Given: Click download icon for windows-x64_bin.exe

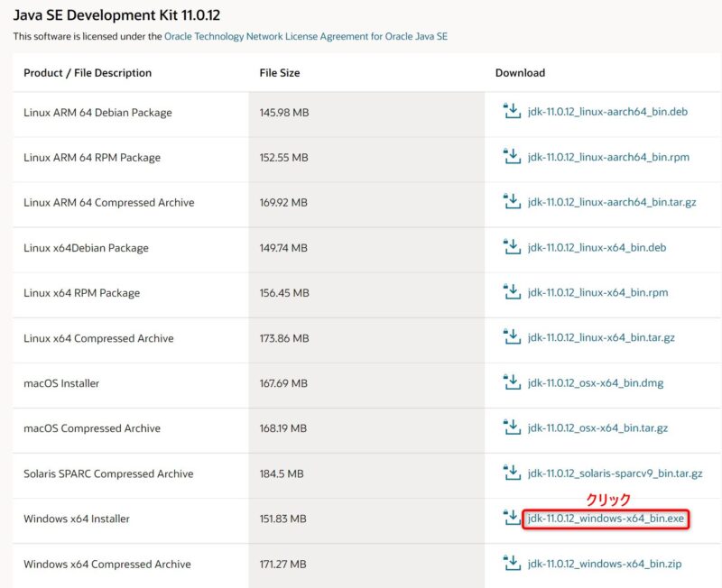Looking at the screenshot, I should click(512, 518).
